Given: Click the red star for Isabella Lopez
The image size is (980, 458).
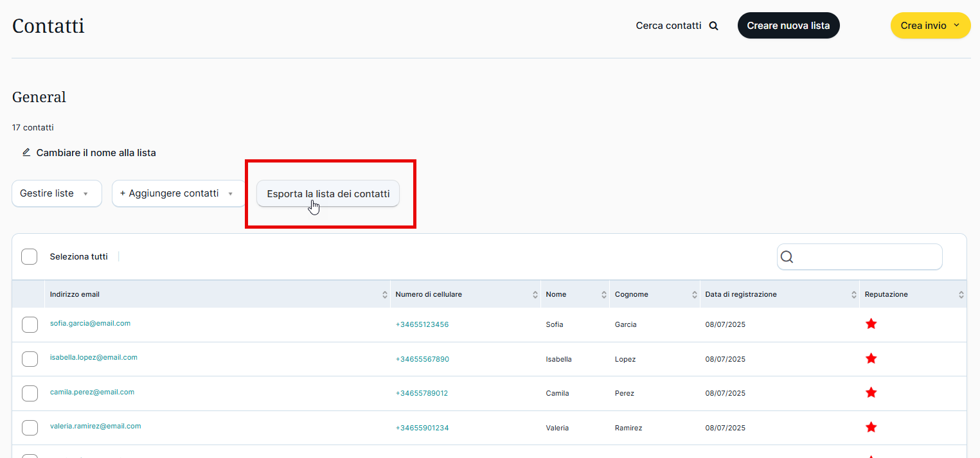Looking at the screenshot, I should [x=871, y=358].
